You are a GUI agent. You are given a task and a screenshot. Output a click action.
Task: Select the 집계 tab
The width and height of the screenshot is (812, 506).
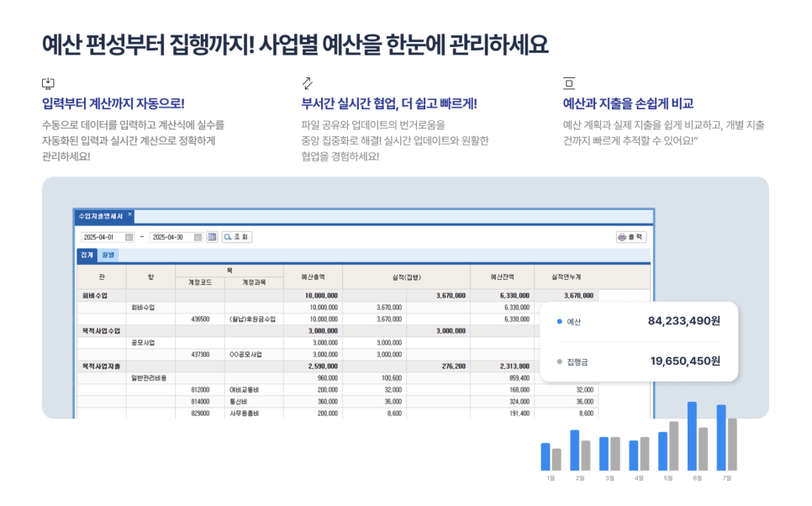pyautogui.click(x=87, y=254)
